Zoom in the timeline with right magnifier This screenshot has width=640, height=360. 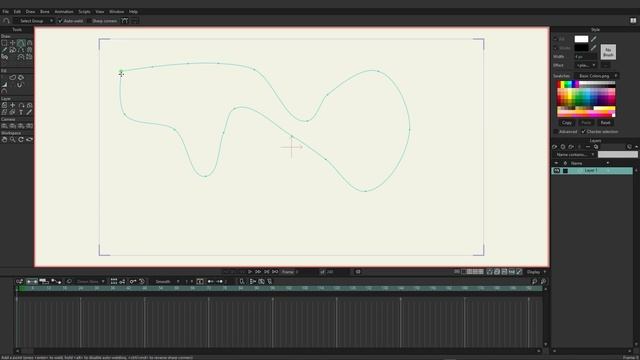(543, 282)
